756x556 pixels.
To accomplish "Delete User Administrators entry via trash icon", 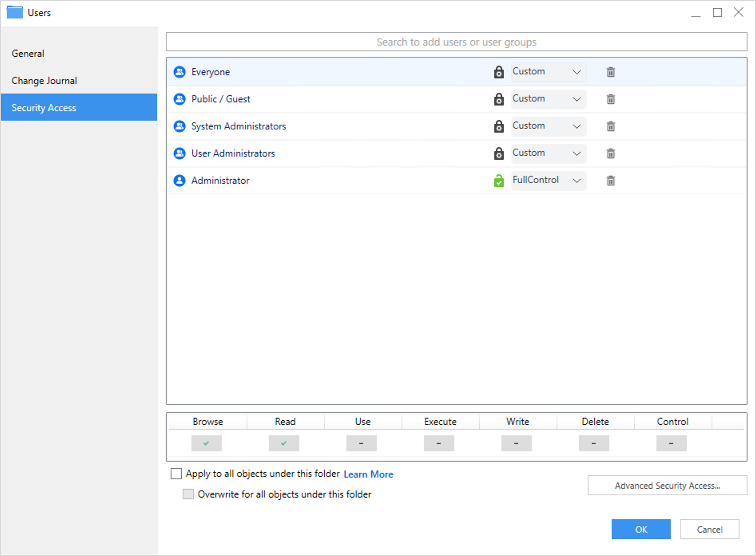I will (x=611, y=154).
